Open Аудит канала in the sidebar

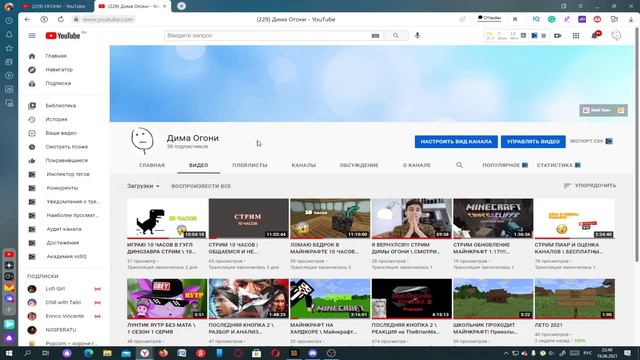pos(63,229)
